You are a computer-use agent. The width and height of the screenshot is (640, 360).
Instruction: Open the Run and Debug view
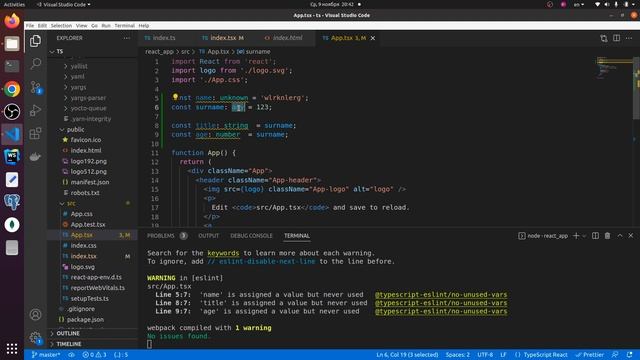click(x=36, y=110)
